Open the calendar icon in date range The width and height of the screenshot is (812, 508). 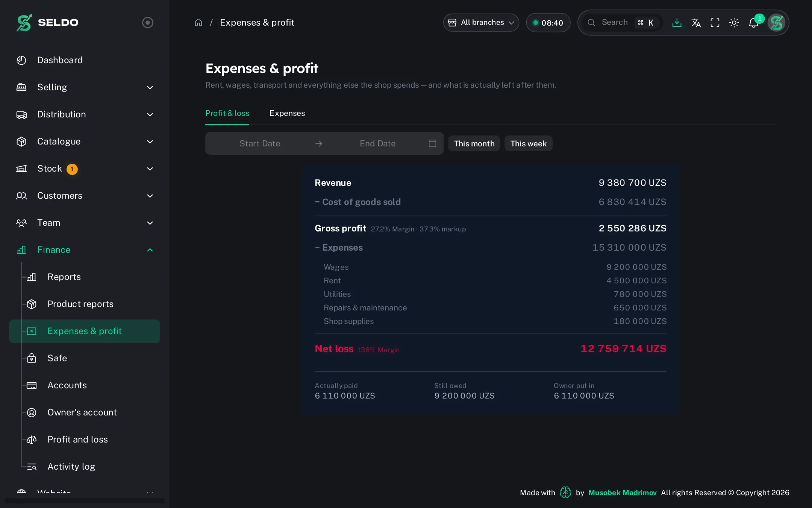[432, 143]
